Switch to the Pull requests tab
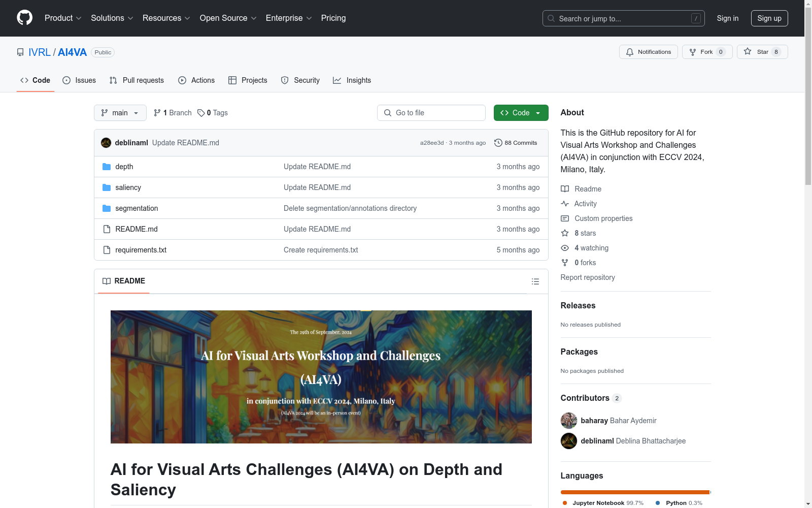Screen dimensions: 812x508 (x=137, y=80)
